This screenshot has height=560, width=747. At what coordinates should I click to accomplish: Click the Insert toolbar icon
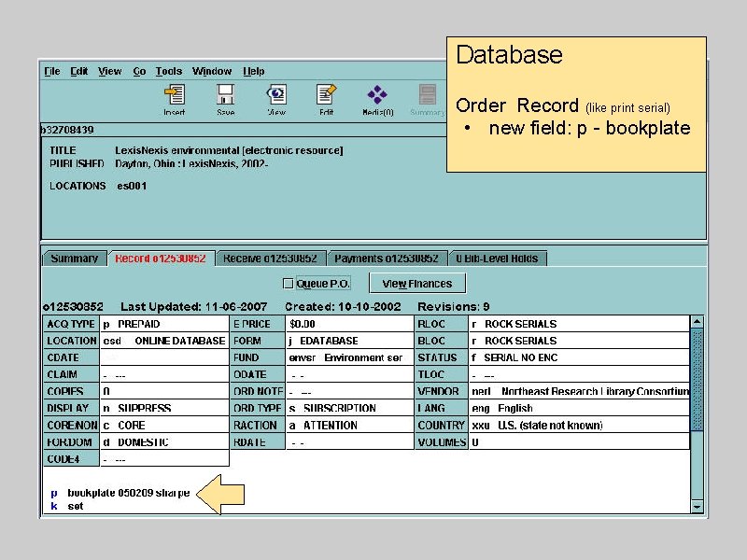pos(175,94)
